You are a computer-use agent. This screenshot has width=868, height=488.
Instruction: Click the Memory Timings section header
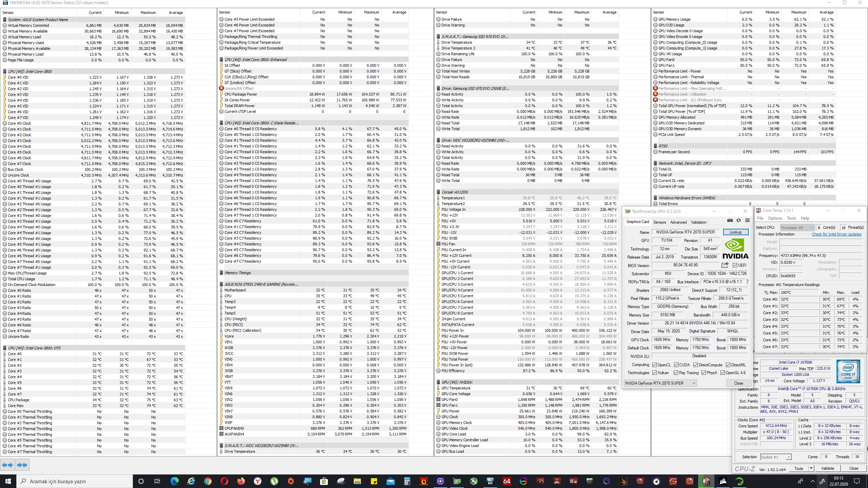237,273
